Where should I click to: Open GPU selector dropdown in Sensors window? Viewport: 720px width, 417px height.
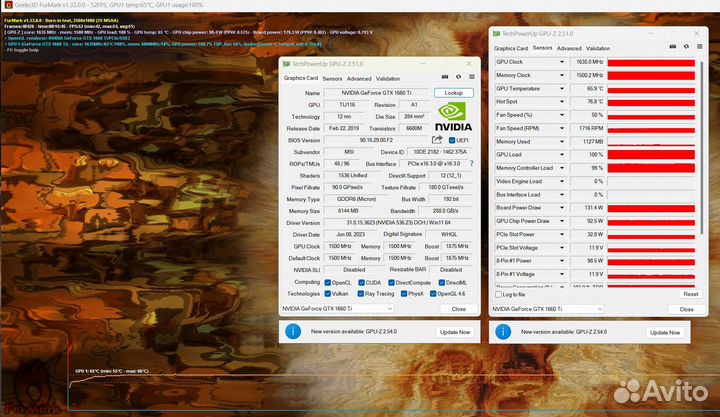click(548, 309)
